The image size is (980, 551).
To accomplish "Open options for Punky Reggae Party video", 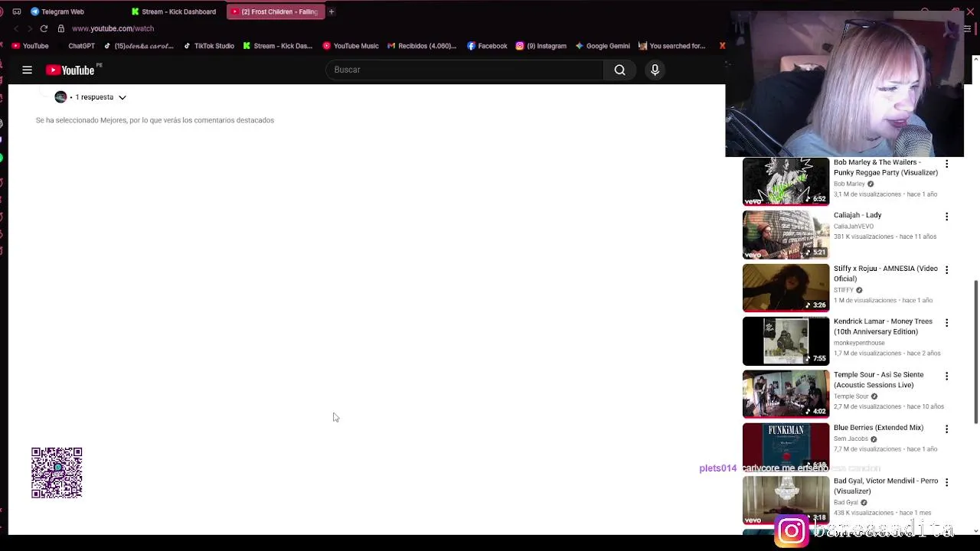I will tap(946, 164).
